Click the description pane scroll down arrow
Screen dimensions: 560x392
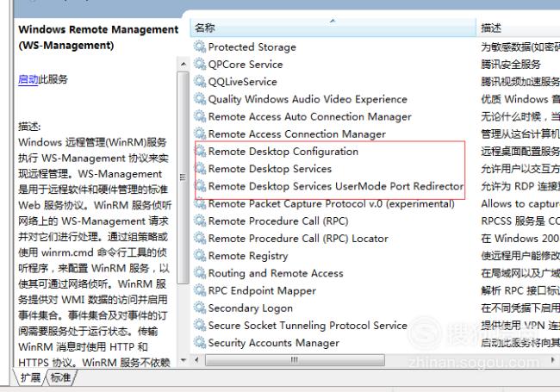[x=184, y=360]
